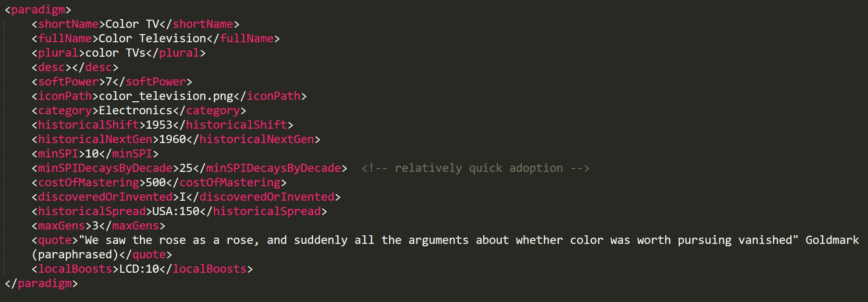The width and height of the screenshot is (868, 302).
Task: Click the word 'Goldmark' in the quote
Action: tap(832, 240)
